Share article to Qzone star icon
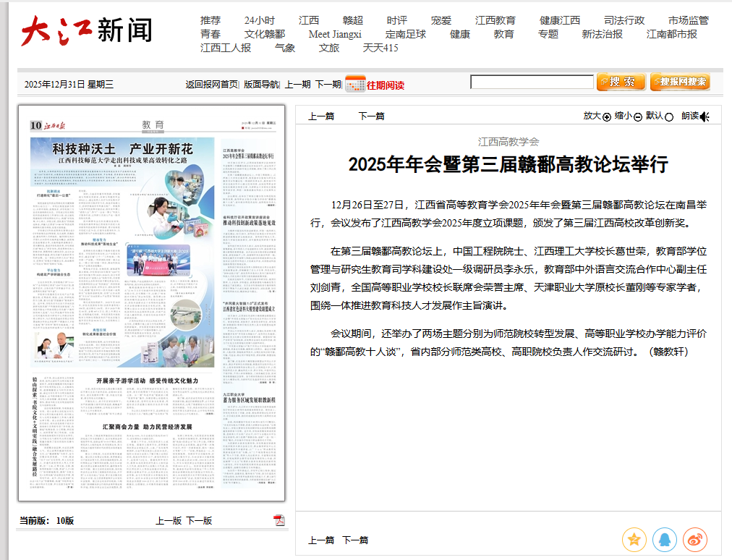 (x=634, y=540)
